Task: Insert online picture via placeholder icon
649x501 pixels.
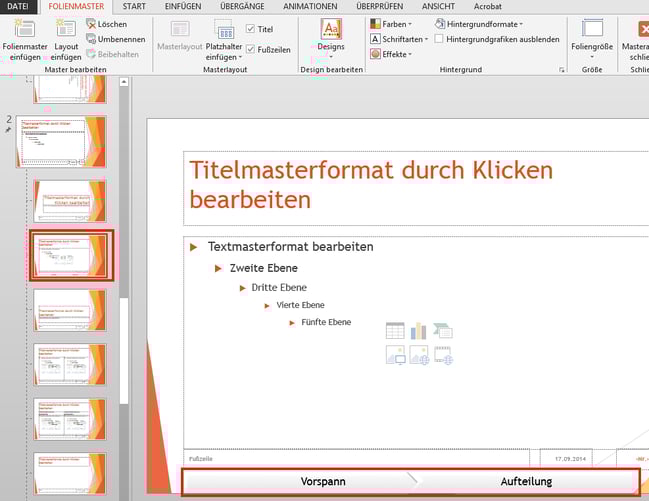Action: tap(419, 355)
